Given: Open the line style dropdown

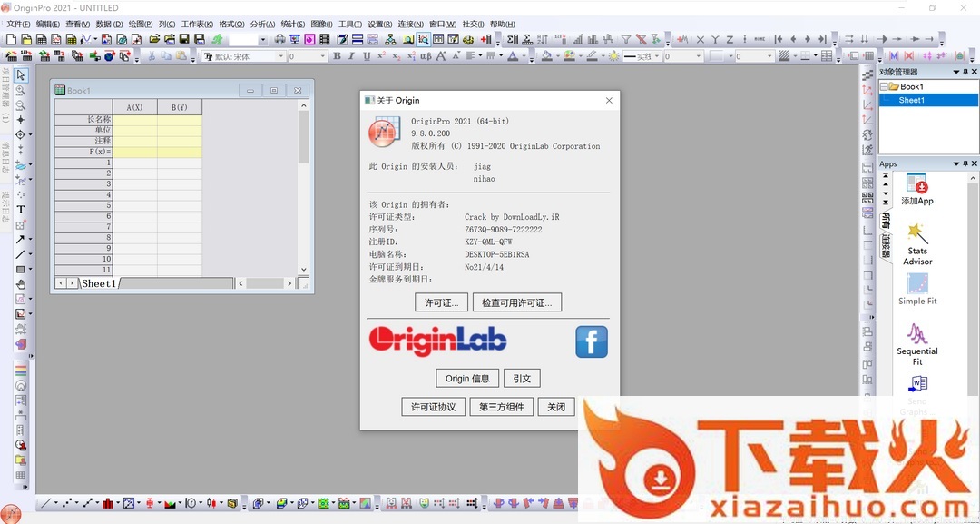Looking at the screenshot, I should click(x=657, y=56).
